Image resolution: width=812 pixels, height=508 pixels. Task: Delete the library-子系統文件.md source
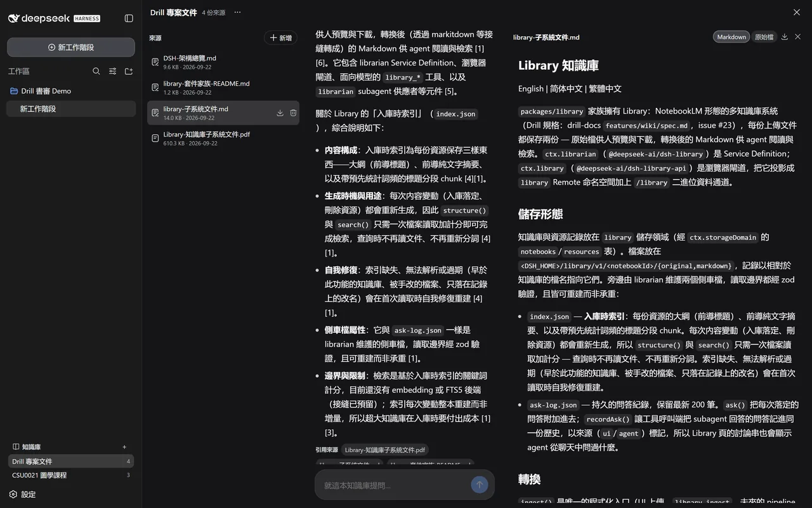(x=293, y=113)
